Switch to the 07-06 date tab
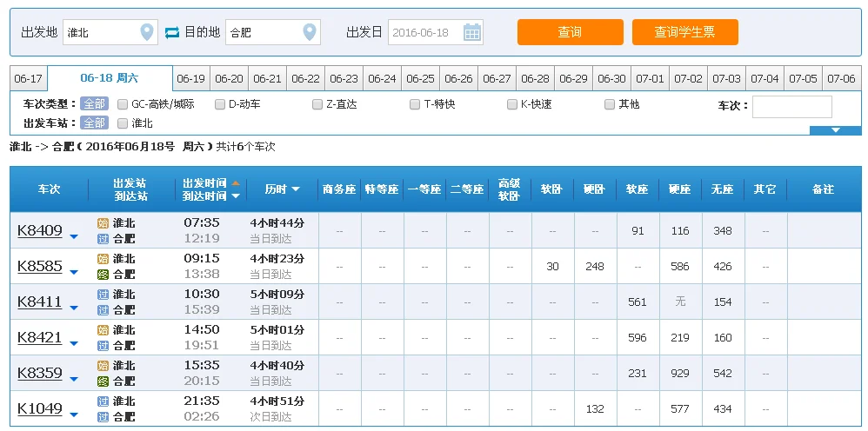The width and height of the screenshot is (868, 431). [x=841, y=78]
